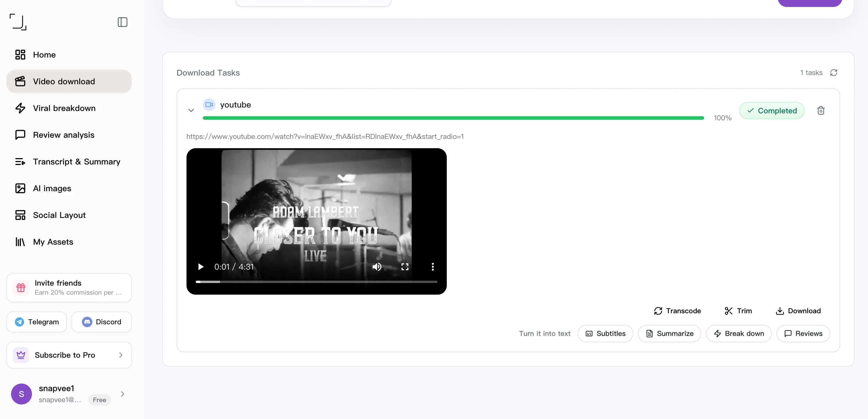Seek along the video timeline bar
The width and height of the screenshot is (868, 419).
(x=316, y=282)
